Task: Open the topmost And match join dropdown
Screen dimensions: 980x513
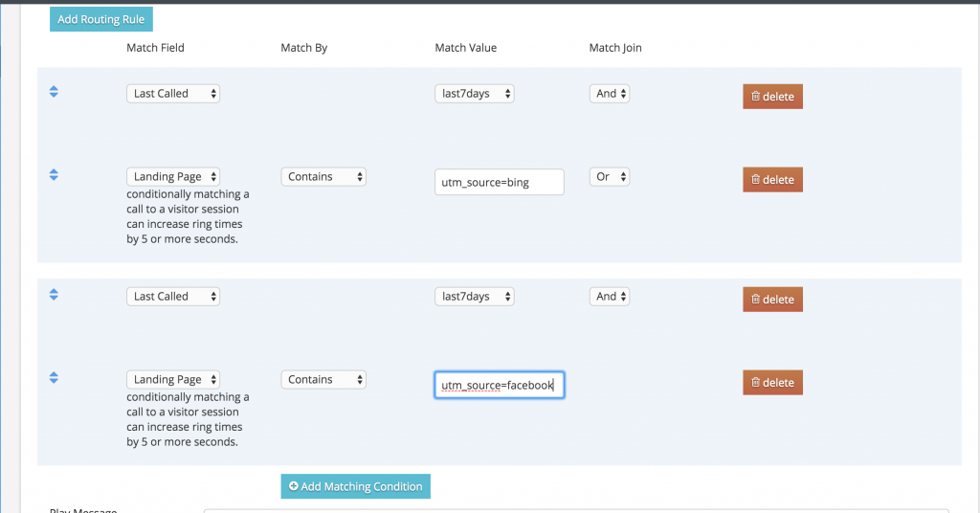Action: click(x=610, y=94)
